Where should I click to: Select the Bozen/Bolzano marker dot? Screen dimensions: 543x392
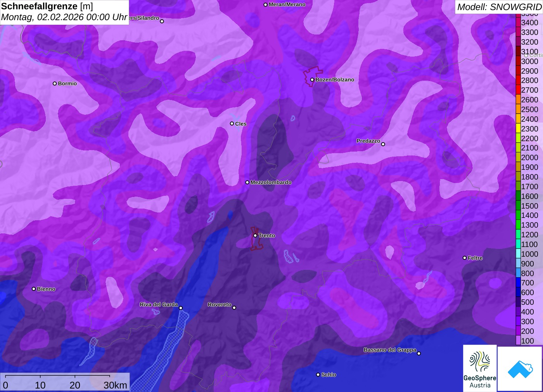[x=312, y=80]
